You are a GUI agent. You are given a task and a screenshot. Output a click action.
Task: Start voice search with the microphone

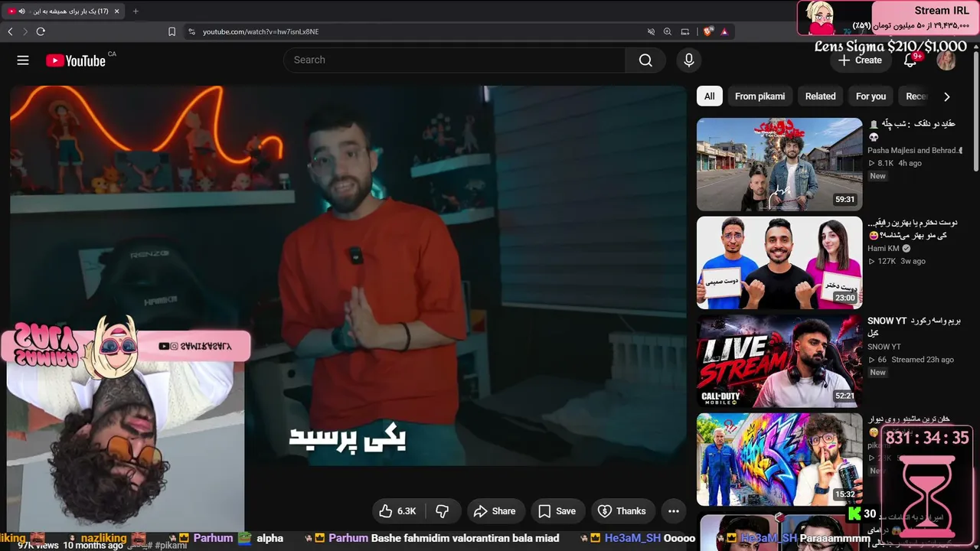pyautogui.click(x=689, y=60)
